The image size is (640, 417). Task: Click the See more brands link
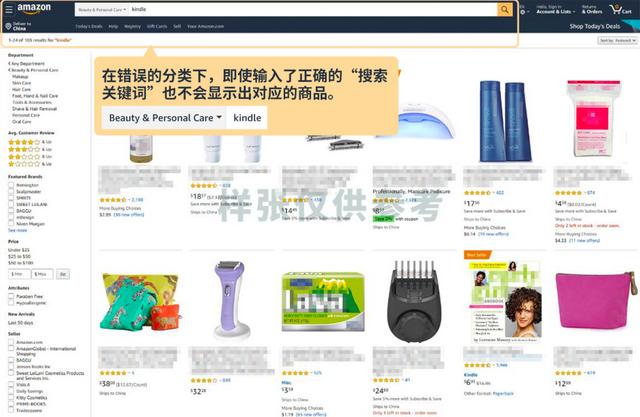pos(18,231)
